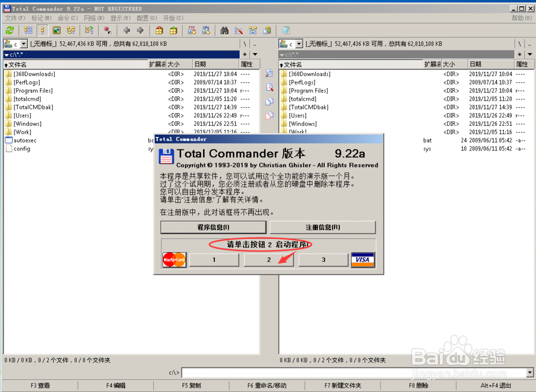Open the 开始(S) menu
Viewport: 536px width, 392px height.
coord(173,18)
